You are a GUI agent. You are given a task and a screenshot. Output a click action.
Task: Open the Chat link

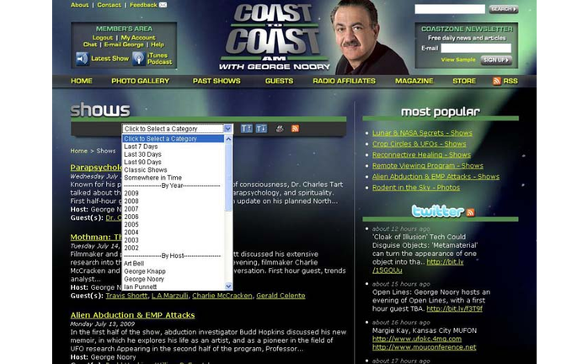click(90, 45)
